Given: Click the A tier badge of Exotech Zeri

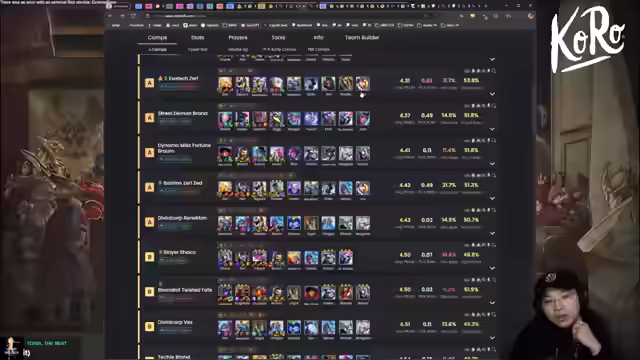Looking at the screenshot, I should pyautogui.click(x=149, y=83).
